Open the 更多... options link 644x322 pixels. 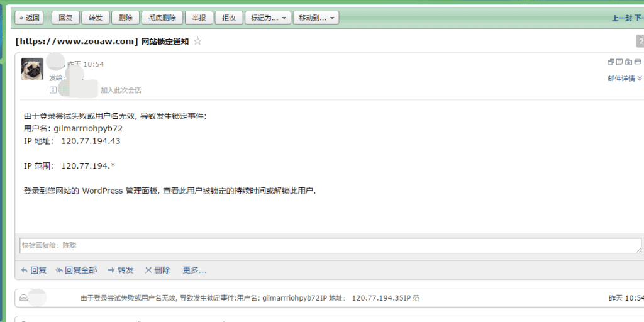[194, 270]
